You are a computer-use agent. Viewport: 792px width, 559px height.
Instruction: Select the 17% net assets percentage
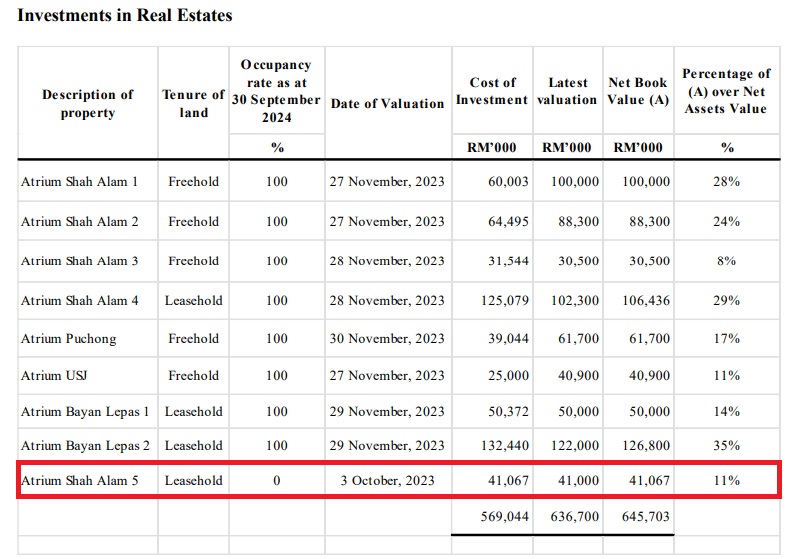[x=726, y=339]
